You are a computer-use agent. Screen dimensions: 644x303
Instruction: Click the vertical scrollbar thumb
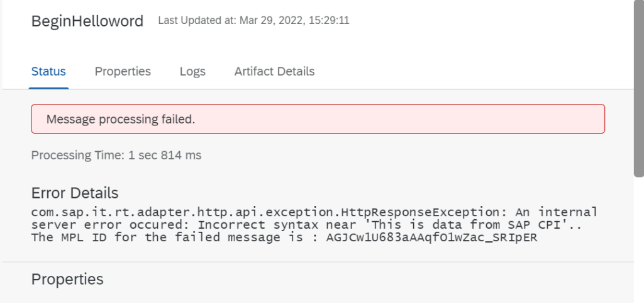(x=638, y=88)
